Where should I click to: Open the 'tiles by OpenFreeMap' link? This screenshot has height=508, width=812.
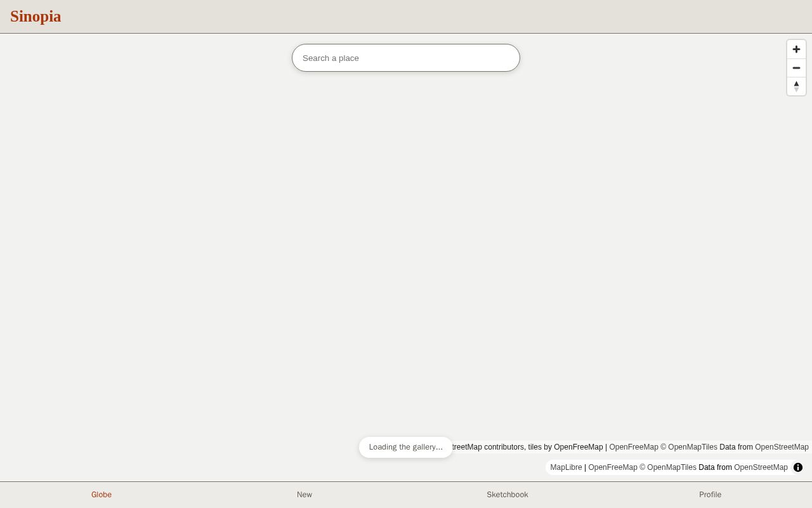tap(565, 447)
